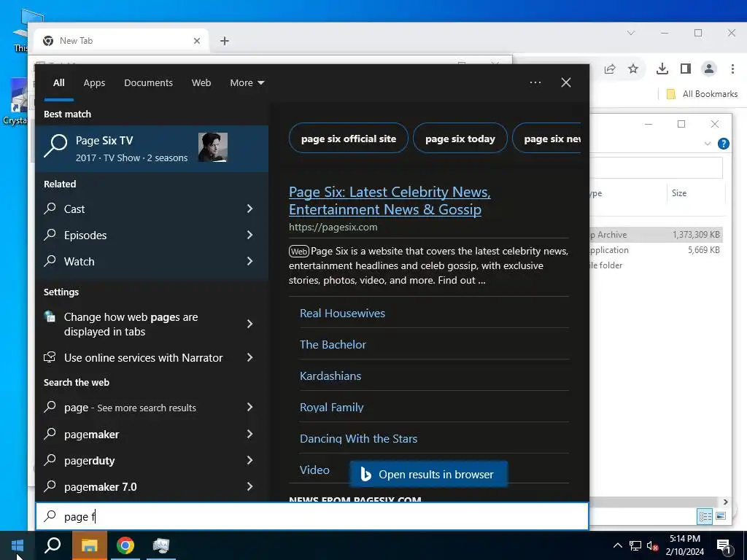The width and height of the screenshot is (747, 560).
Task: Open Chrome downloads icon
Action: pyautogui.click(x=662, y=69)
